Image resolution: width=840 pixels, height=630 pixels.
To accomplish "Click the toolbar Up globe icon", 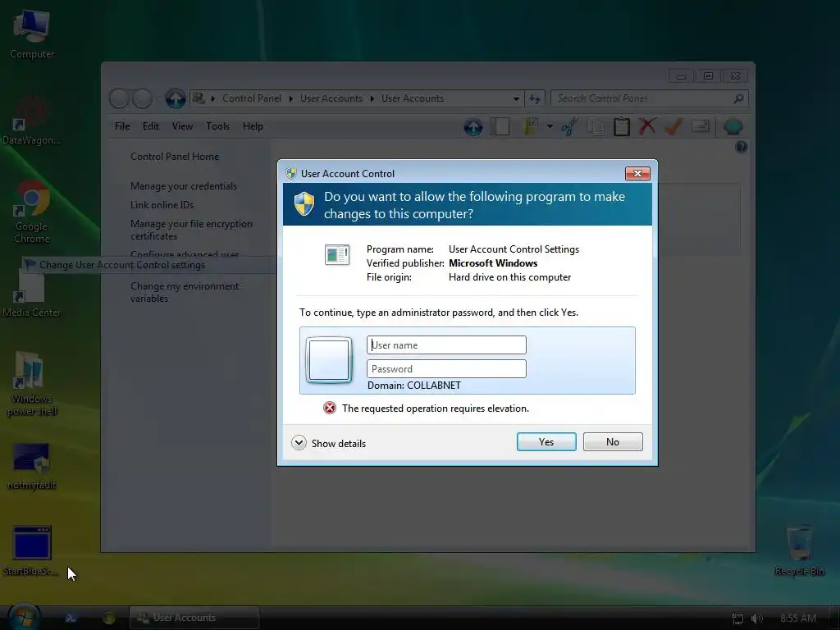I will 473,127.
